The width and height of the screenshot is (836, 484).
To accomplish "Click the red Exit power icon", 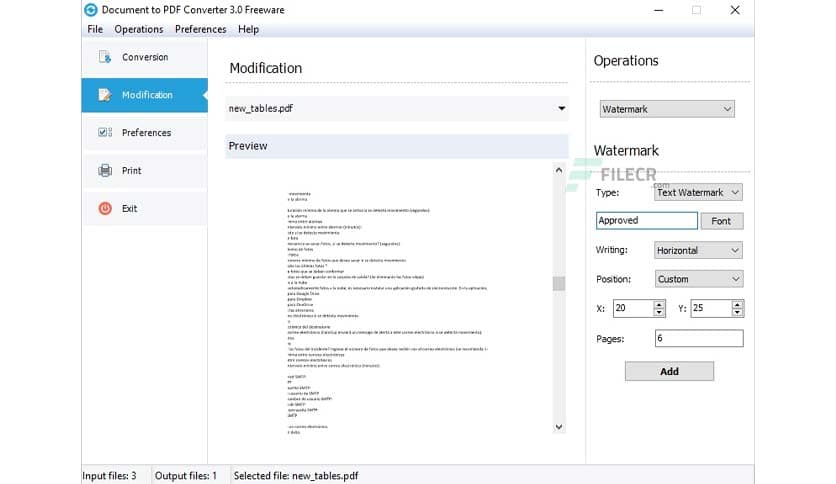I will pos(105,208).
